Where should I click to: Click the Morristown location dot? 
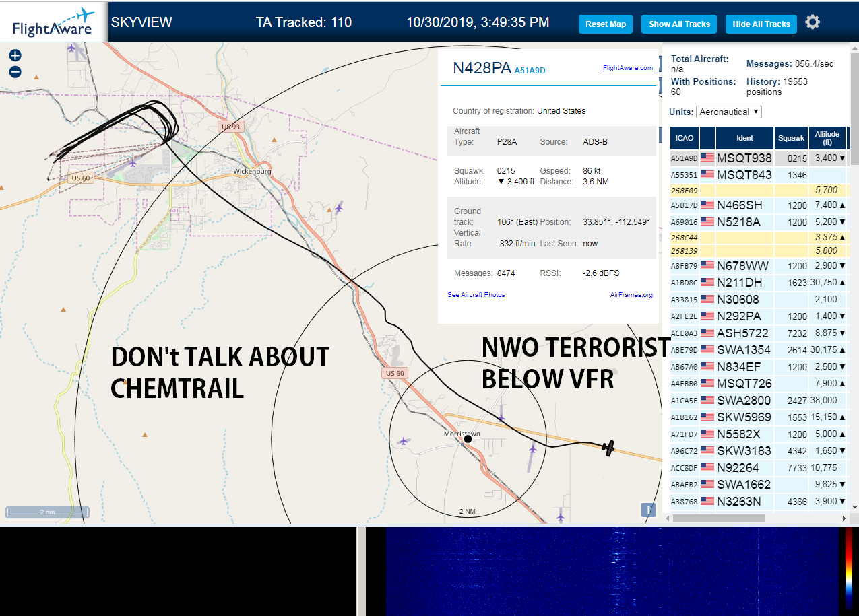[468, 439]
